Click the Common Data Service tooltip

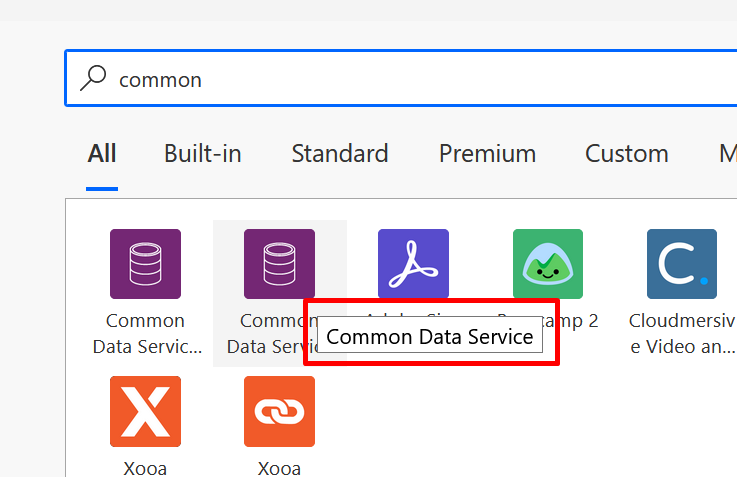coord(430,336)
